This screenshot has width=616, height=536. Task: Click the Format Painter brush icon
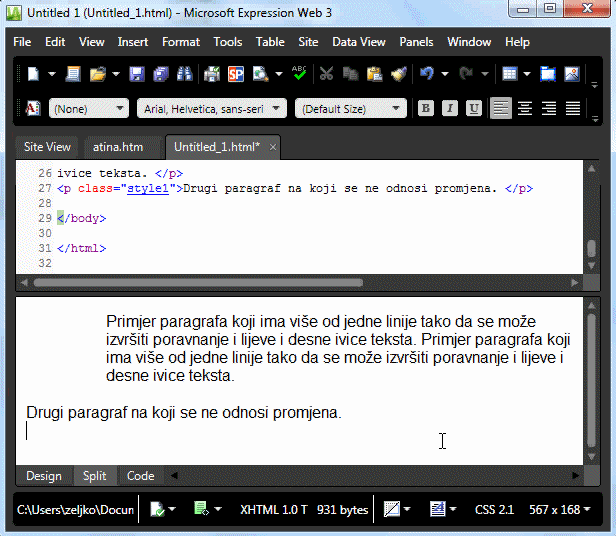[x=398, y=74]
